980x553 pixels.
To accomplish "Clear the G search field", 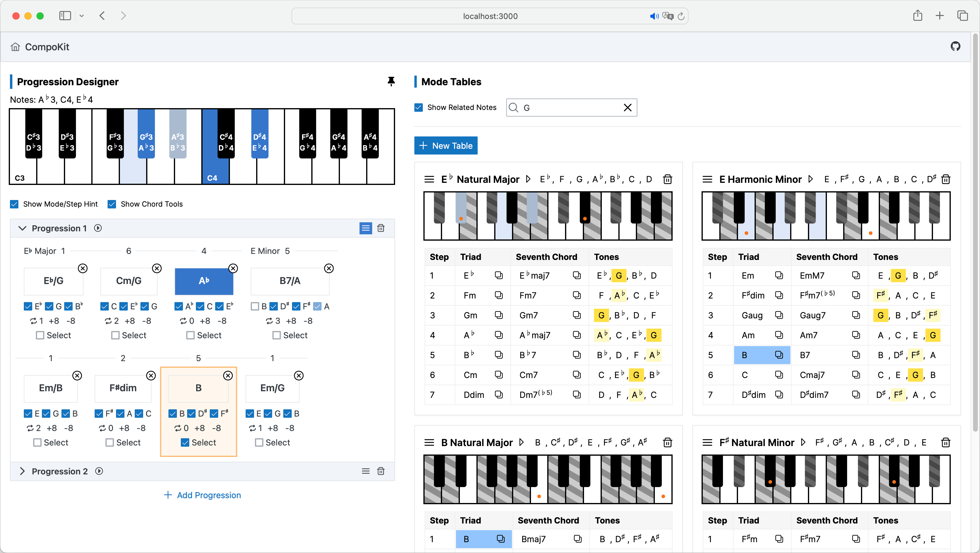I will click(x=627, y=108).
